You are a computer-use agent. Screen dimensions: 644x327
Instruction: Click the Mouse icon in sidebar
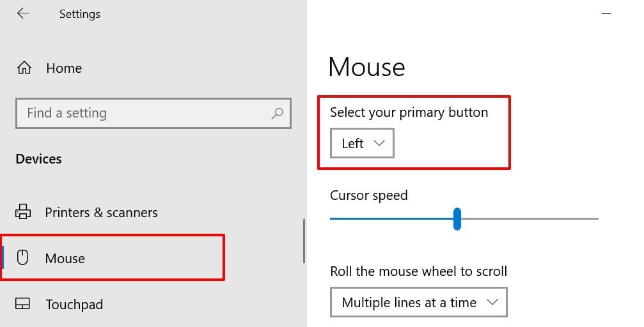click(x=23, y=258)
